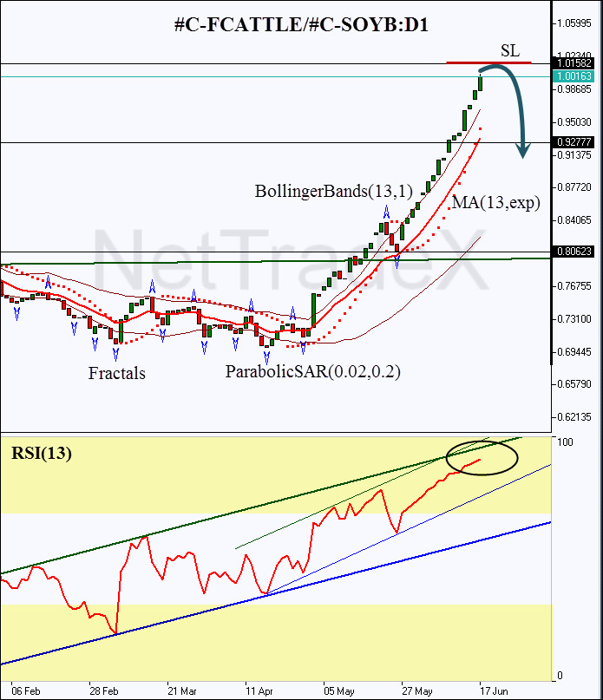Click the 0.87720 price axis value
Screen dimensions: 603x700
tap(574, 187)
